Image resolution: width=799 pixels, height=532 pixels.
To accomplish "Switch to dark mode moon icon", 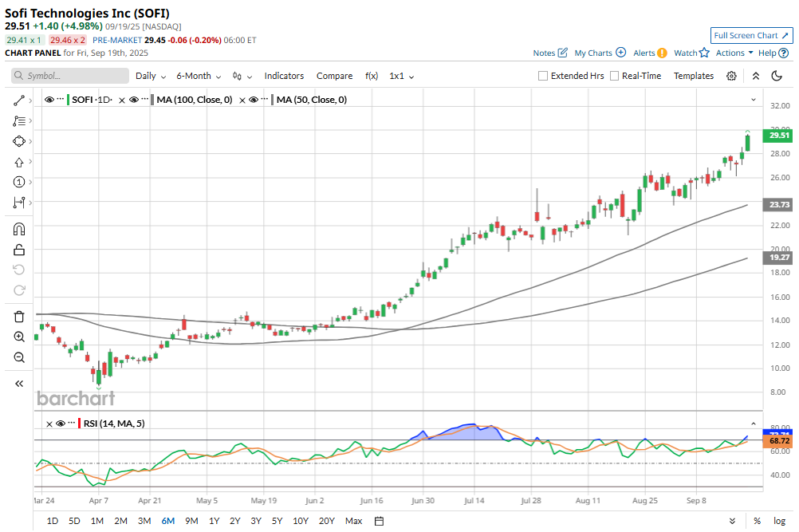I will [x=777, y=76].
